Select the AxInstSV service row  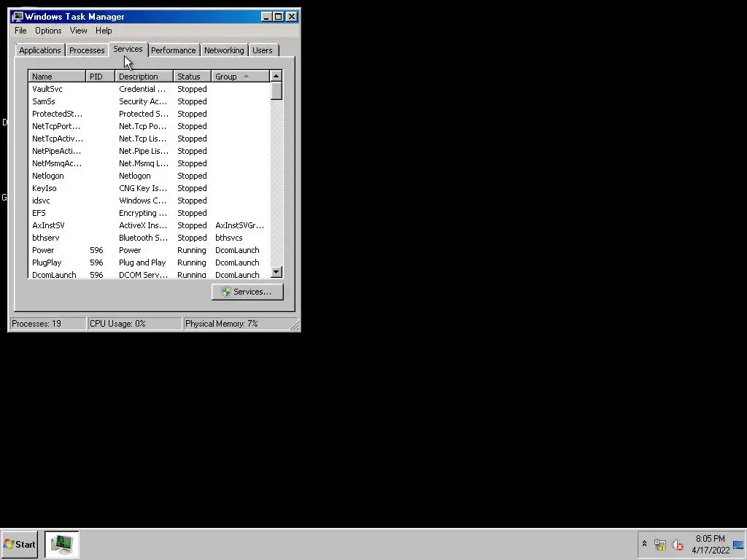[x=149, y=225]
